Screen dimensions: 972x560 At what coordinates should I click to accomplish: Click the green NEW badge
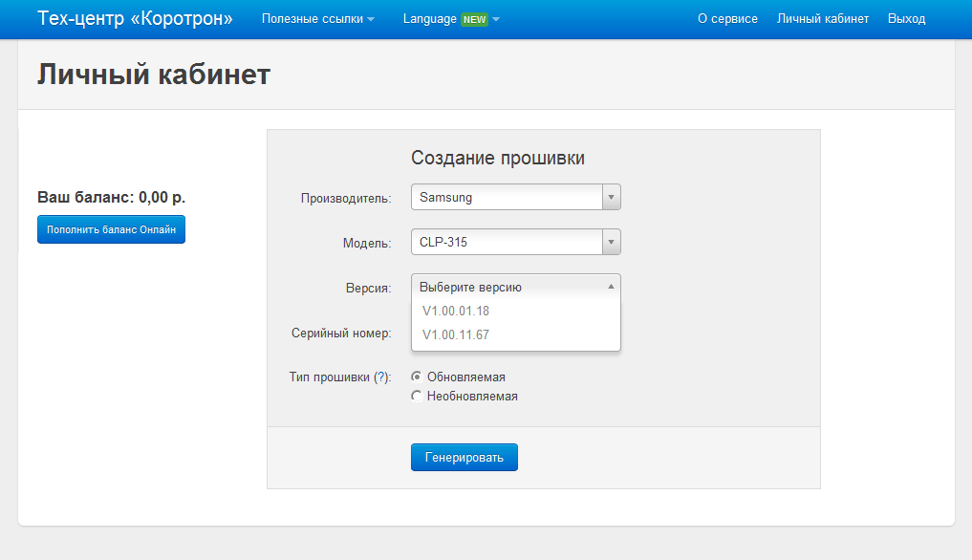point(474,19)
